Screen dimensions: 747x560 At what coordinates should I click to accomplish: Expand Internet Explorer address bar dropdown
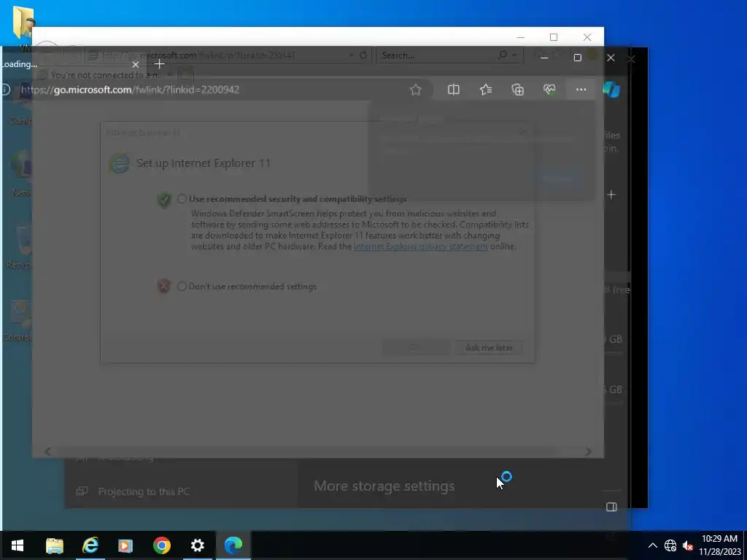pyautogui.click(x=351, y=55)
